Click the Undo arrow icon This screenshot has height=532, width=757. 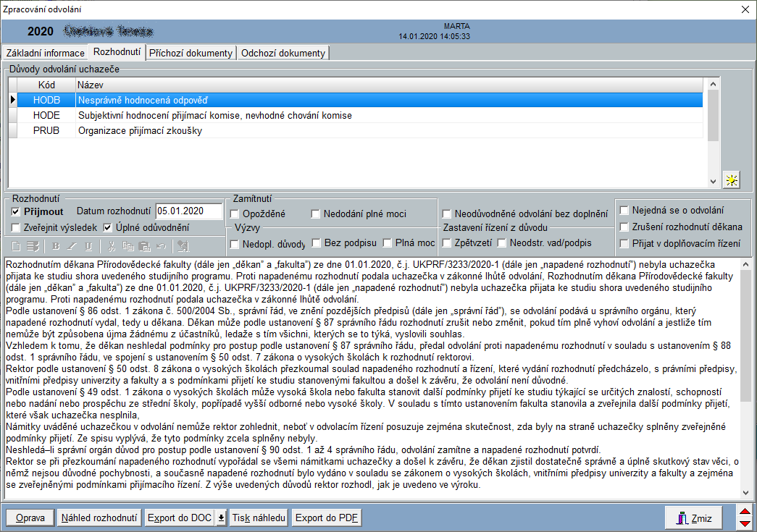(x=161, y=246)
